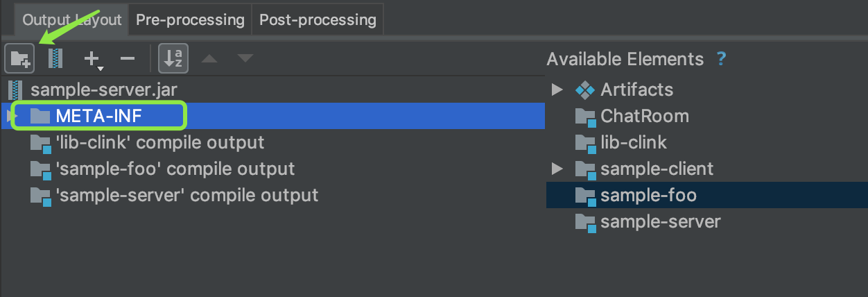Open the Add Copy of dropdown

(93, 60)
